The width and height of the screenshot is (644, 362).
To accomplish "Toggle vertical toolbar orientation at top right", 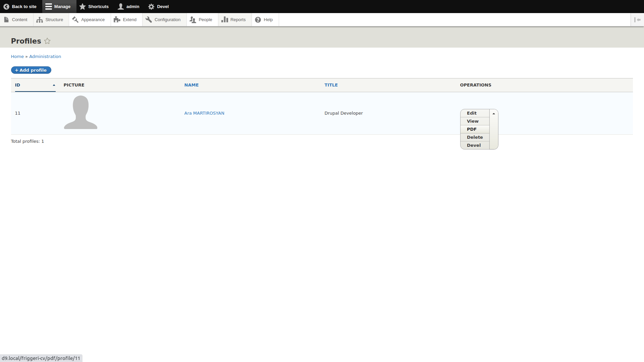I will click(x=638, y=19).
